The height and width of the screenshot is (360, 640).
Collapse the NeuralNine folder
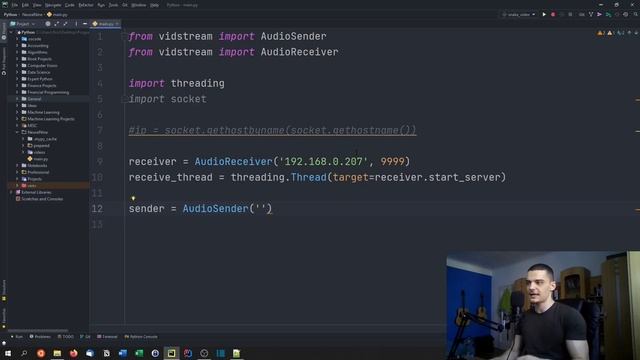(x=17, y=132)
